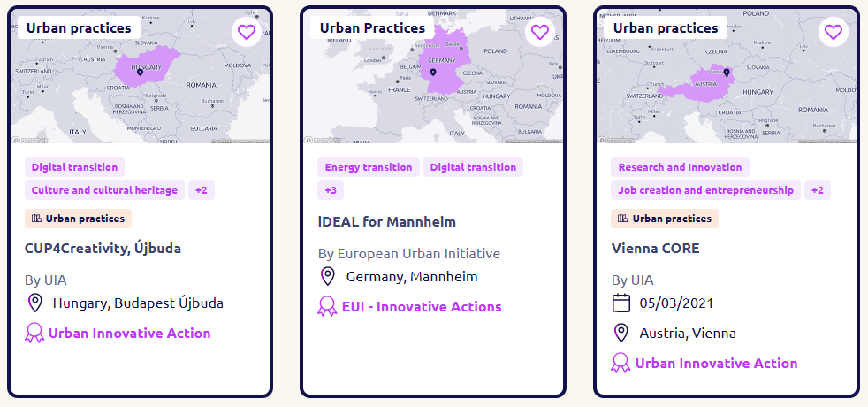Click the location pin icon beside Austria, Vienna
The height and width of the screenshot is (407, 868).
click(621, 334)
